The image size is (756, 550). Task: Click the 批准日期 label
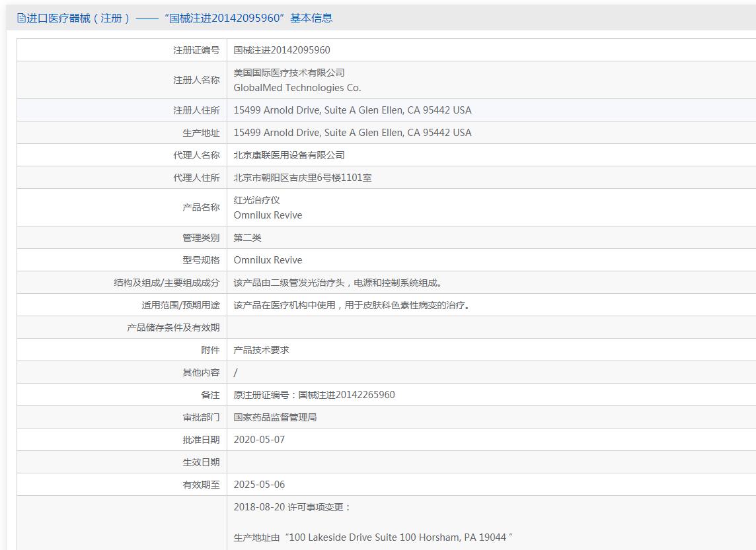201,440
